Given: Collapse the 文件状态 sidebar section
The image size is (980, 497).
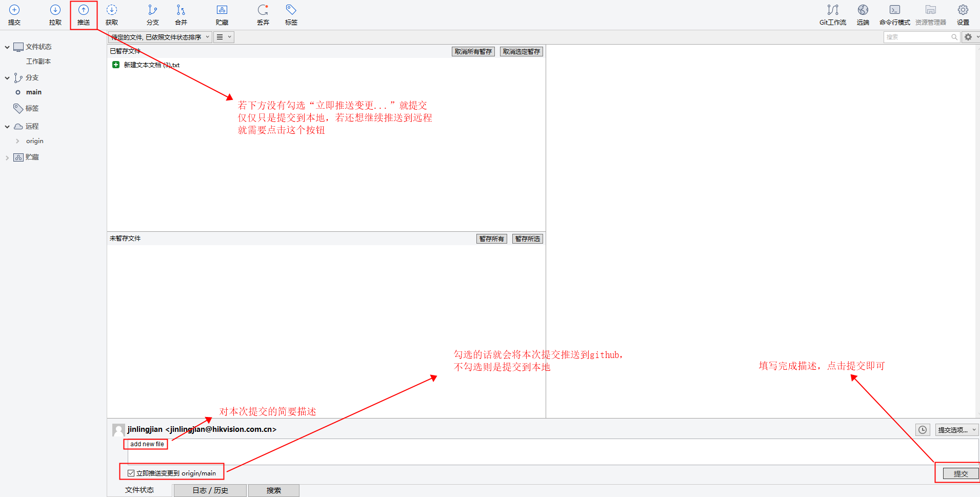Looking at the screenshot, I should (x=7, y=47).
